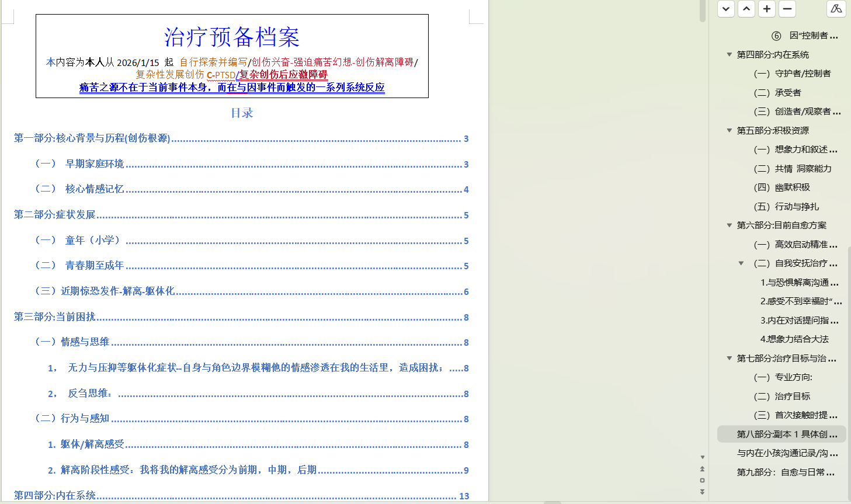Select (四) 幽默积极 in outline
851x504 pixels.
782,187
